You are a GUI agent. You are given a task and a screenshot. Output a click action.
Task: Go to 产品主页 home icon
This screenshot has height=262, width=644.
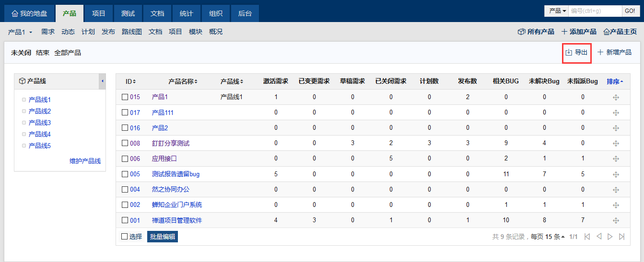coord(607,32)
